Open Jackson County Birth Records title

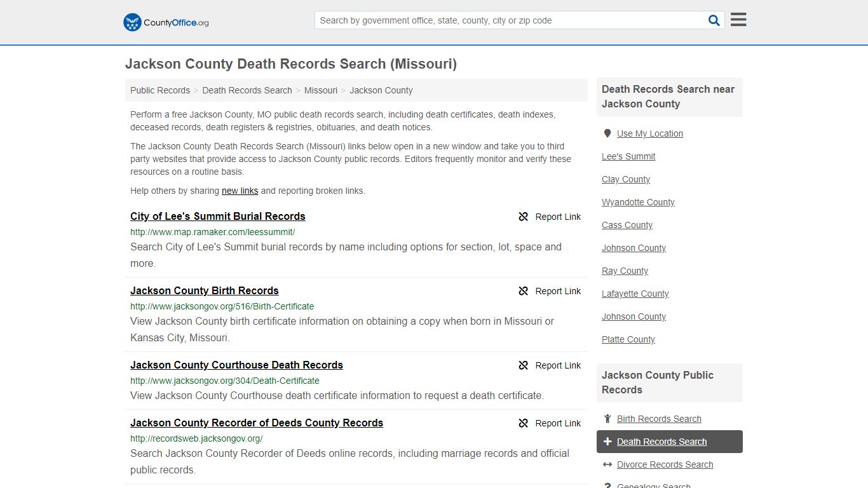point(205,290)
